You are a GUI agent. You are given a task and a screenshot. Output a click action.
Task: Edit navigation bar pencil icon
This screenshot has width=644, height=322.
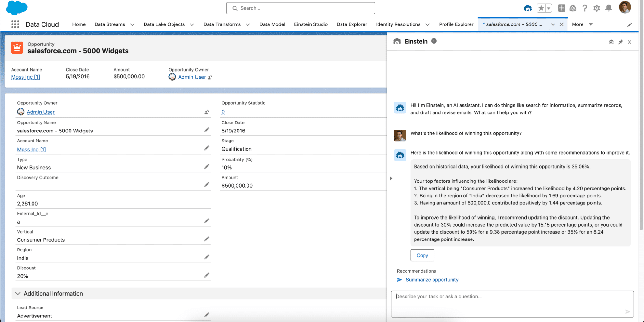[630, 25]
